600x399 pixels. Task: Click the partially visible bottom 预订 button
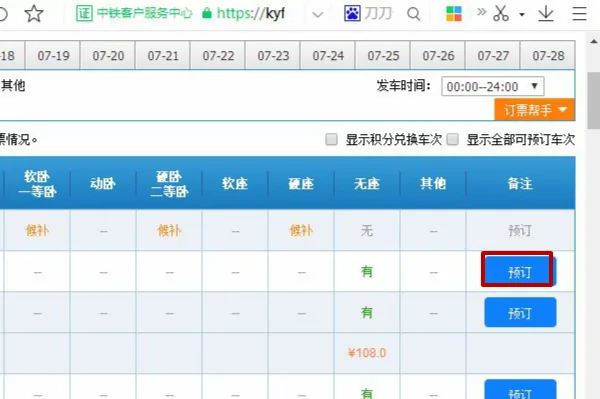pyautogui.click(x=520, y=389)
